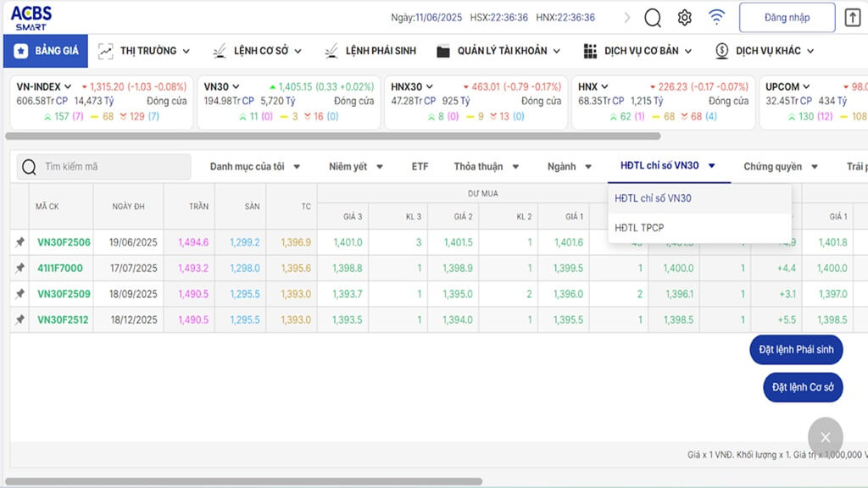
Task: Pin the VN30F2509 row
Action: pyautogui.click(x=20, y=294)
